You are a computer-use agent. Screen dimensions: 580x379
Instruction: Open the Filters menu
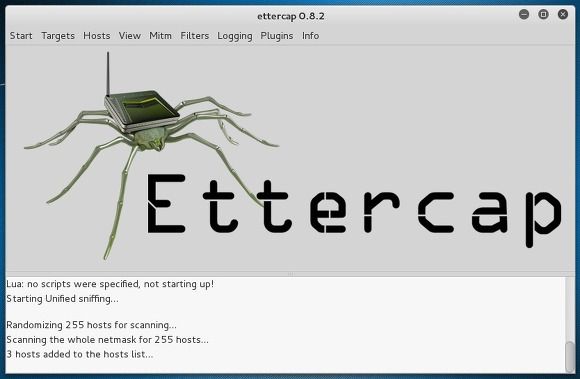[195, 36]
